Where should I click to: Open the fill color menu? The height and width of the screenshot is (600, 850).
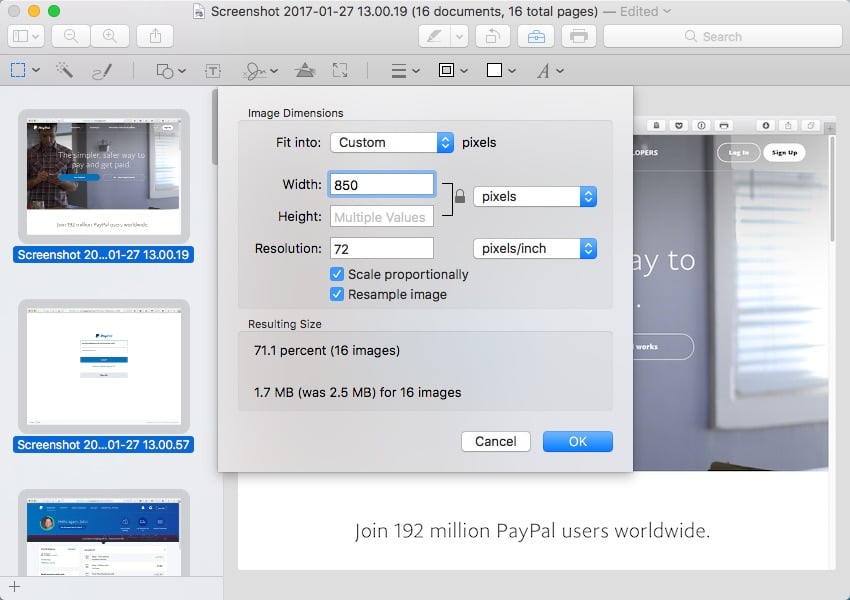click(501, 70)
